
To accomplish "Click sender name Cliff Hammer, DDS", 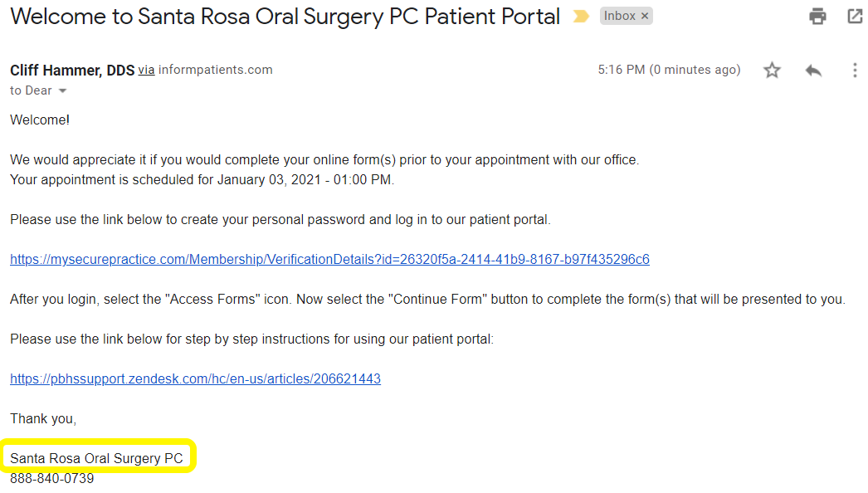I will coord(72,71).
